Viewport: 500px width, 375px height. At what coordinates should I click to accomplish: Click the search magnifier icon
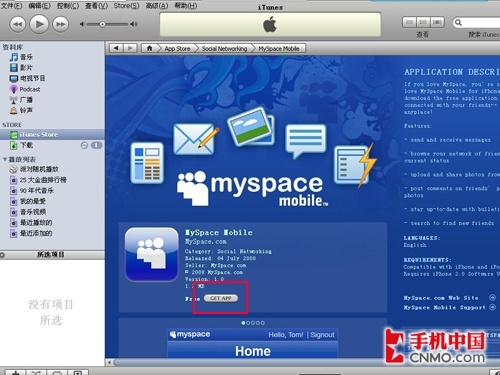pos(458,22)
